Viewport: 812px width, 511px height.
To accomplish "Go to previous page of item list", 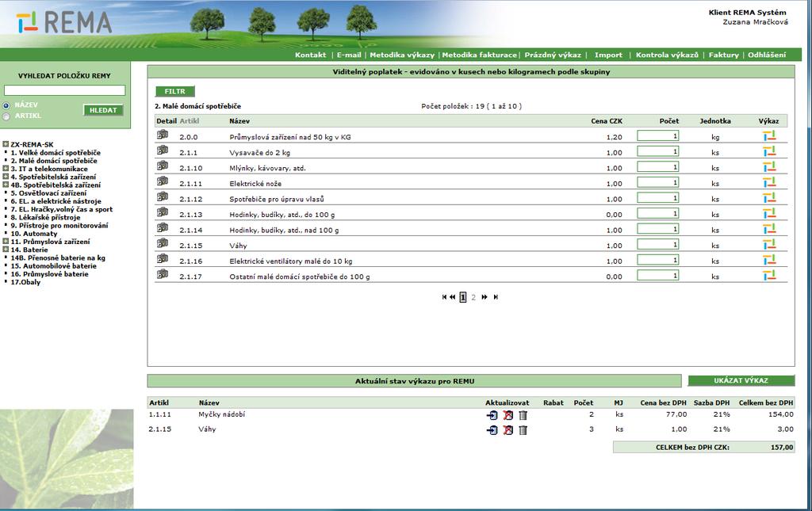I will tap(453, 297).
